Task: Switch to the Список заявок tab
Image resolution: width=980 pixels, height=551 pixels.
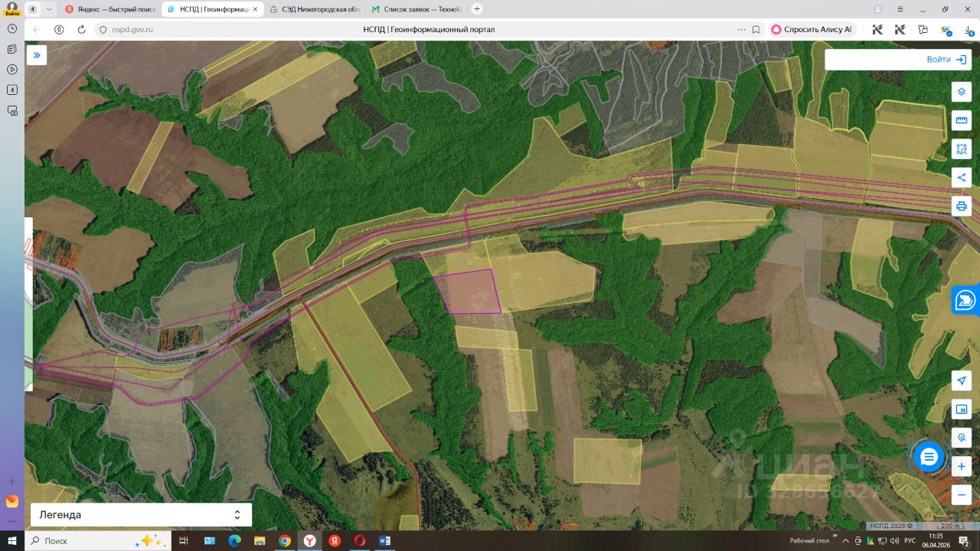Action: coord(416,9)
